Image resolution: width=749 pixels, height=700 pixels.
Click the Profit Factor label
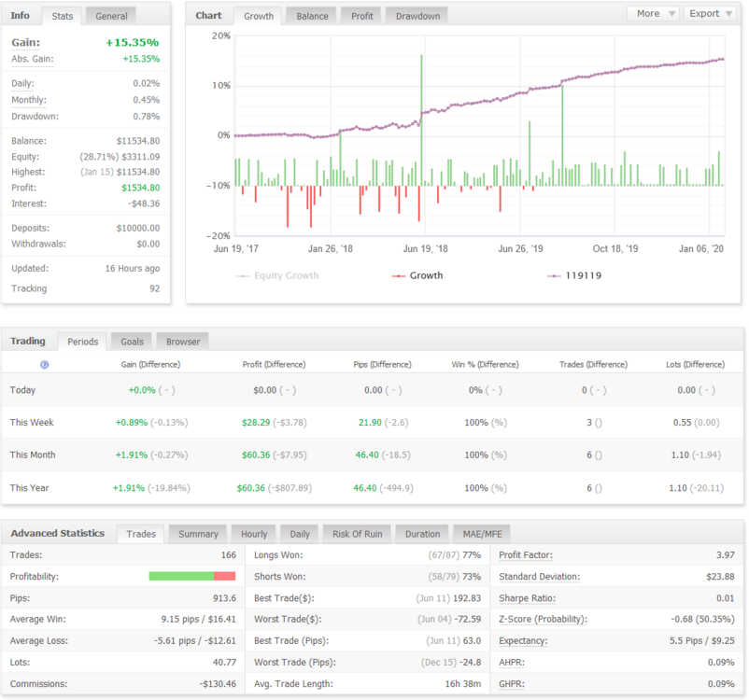click(526, 554)
